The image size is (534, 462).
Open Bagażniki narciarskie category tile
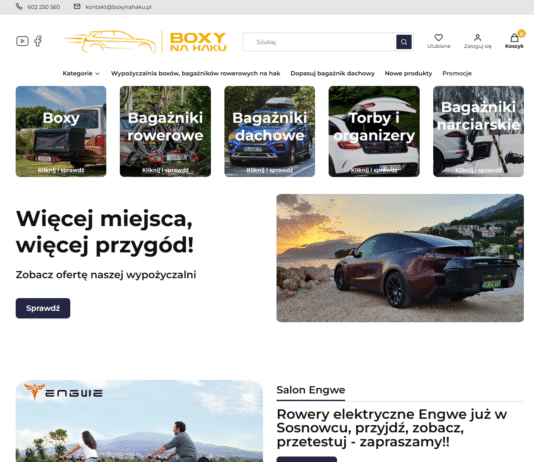point(478,131)
